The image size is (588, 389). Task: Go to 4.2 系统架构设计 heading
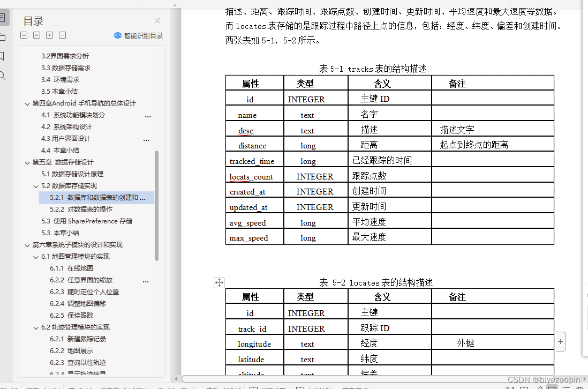tap(66, 127)
